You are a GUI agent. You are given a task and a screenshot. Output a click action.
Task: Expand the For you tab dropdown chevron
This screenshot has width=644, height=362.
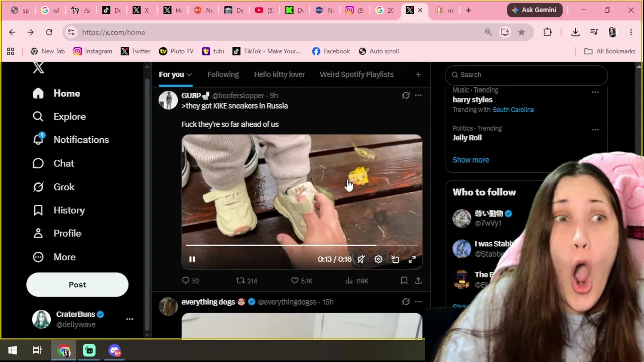coord(189,75)
